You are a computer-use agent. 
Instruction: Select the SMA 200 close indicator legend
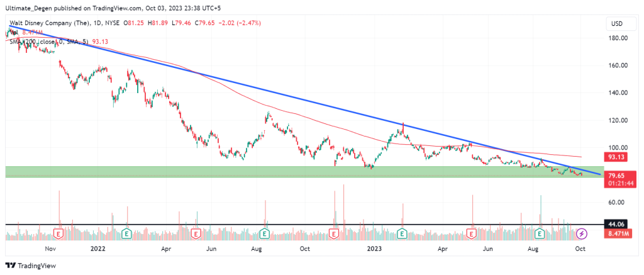click(49, 41)
